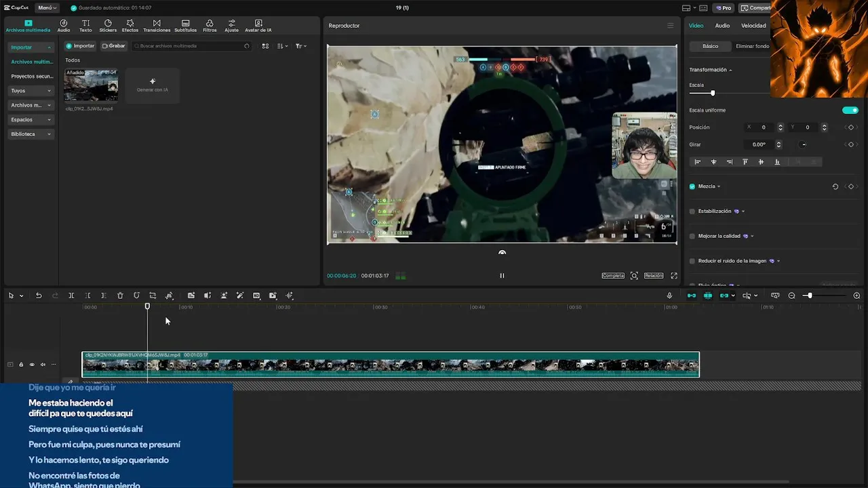Click the Importar button with plus
The height and width of the screenshot is (488, 868).
click(x=80, y=46)
